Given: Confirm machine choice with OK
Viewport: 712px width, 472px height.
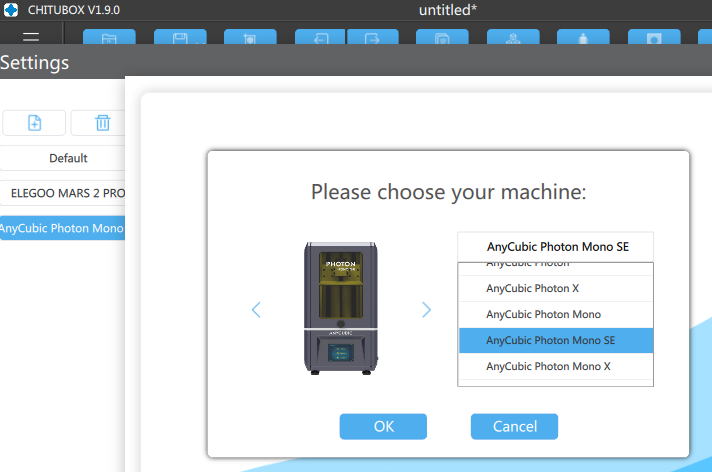Looking at the screenshot, I should pyautogui.click(x=383, y=426).
